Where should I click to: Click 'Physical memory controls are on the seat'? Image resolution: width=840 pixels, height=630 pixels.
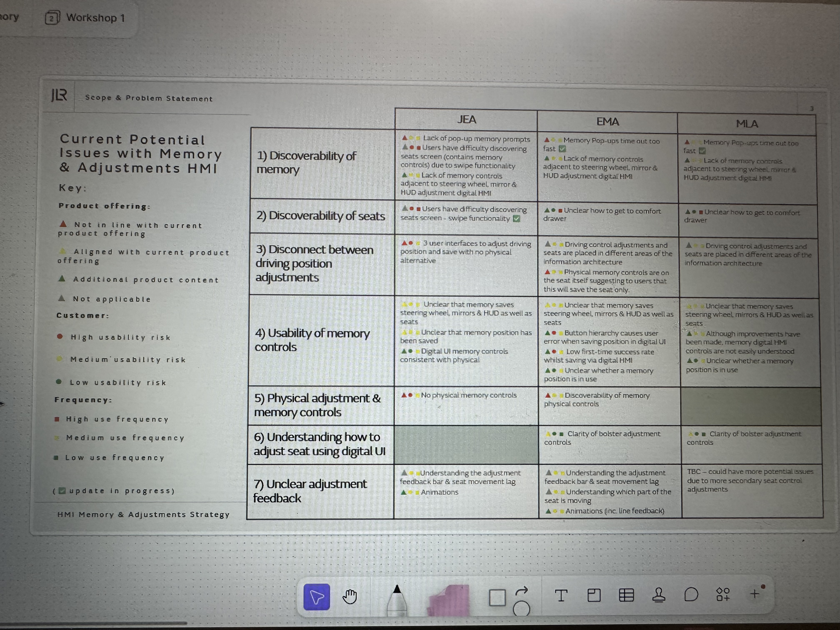point(606,281)
